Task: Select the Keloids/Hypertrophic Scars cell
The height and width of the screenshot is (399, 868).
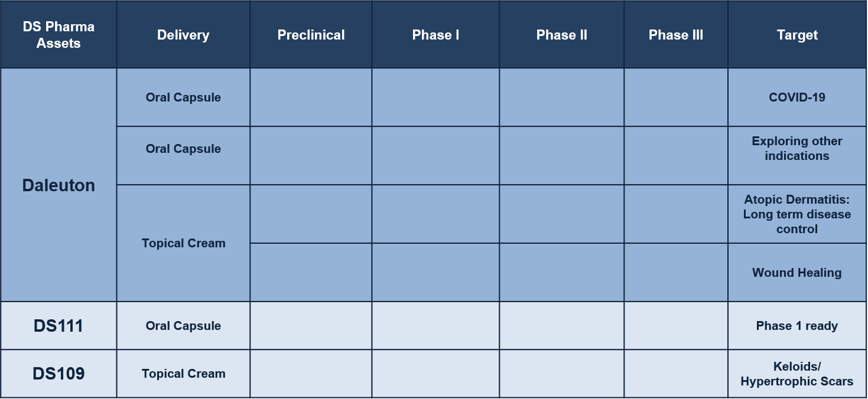Action: tap(797, 374)
